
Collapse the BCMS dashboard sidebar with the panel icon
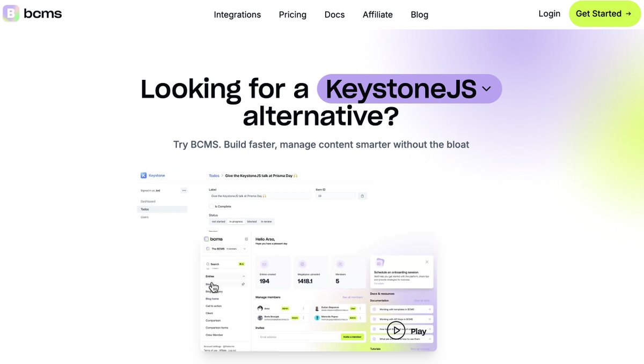pyautogui.click(x=246, y=239)
